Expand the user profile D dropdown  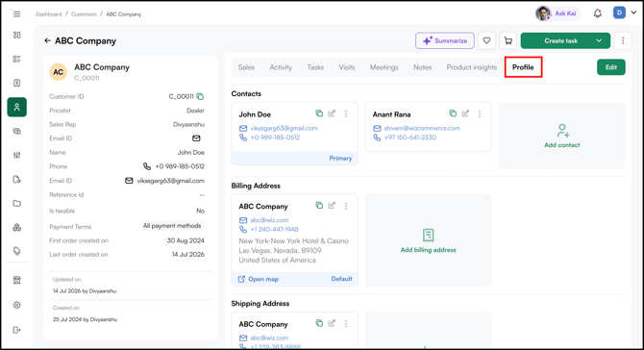tap(633, 12)
